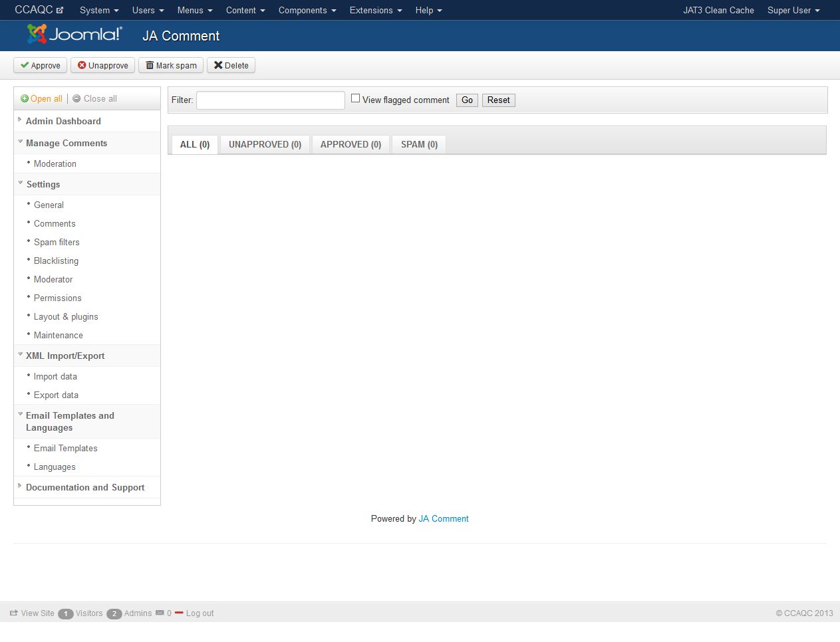Click the Admins count badge
The height and width of the screenshot is (642, 840).
tap(114, 613)
